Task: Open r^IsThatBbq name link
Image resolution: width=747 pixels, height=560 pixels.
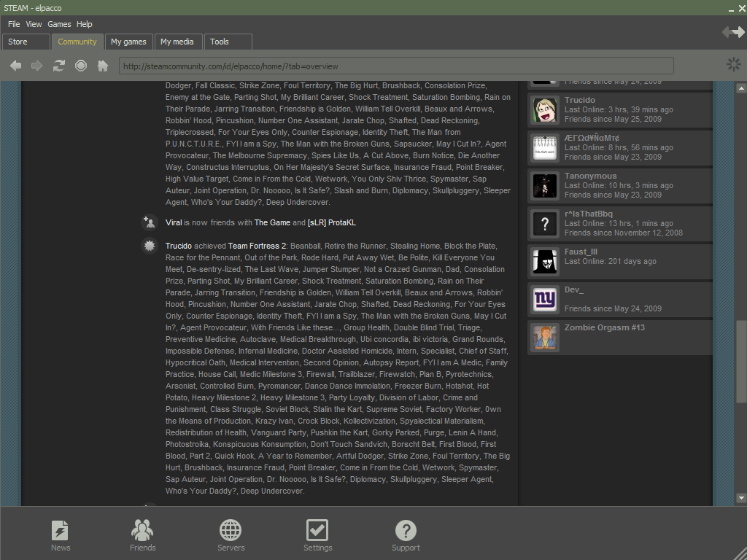Action: [589, 214]
